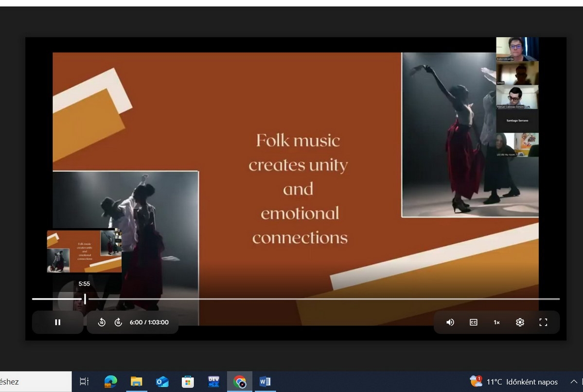Launch Microsoft Edge from the taskbar
The height and width of the screenshot is (392, 583).
110,382
